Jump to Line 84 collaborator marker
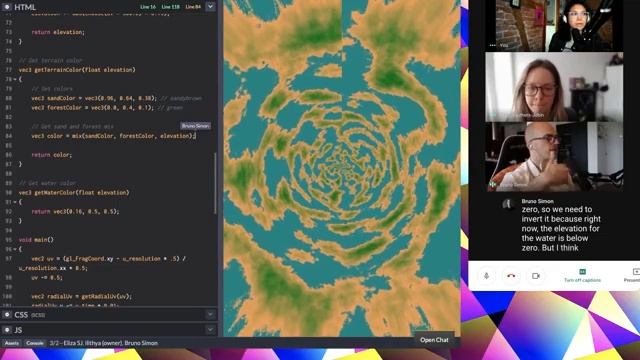This screenshot has width=640, height=360. click(193, 7)
